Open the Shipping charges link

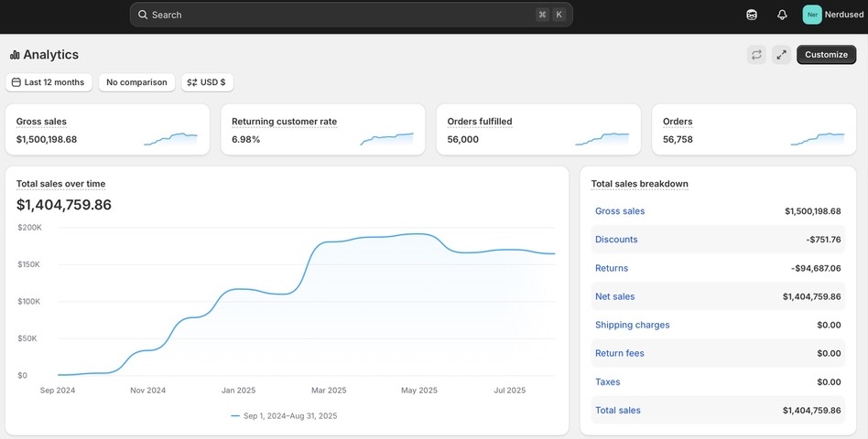pyautogui.click(x=632, y=325)
